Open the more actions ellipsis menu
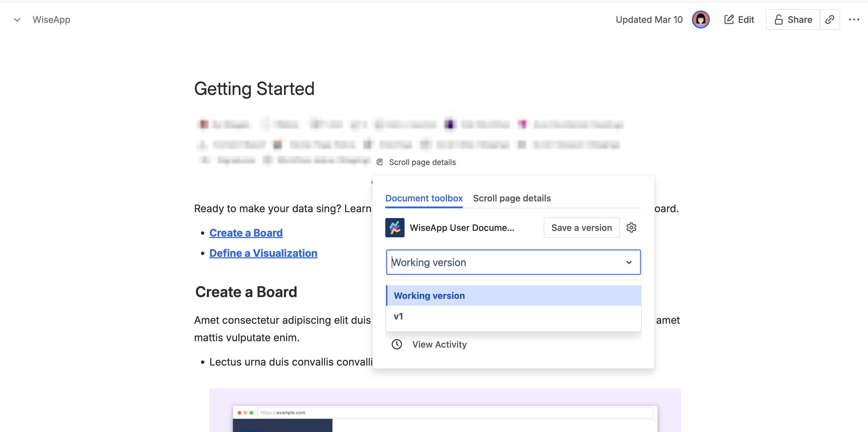The height and width of the screenshot is (432, 868). click(854, 19)
